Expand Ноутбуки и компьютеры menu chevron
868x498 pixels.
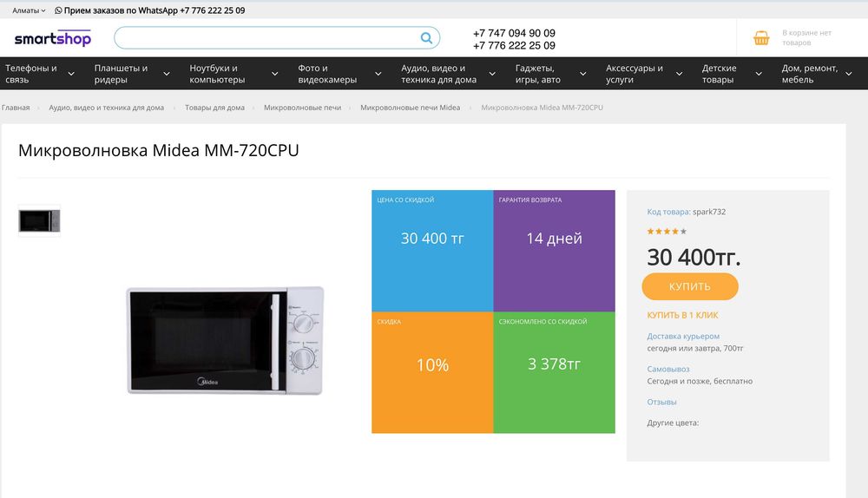(x=274, y=74)
